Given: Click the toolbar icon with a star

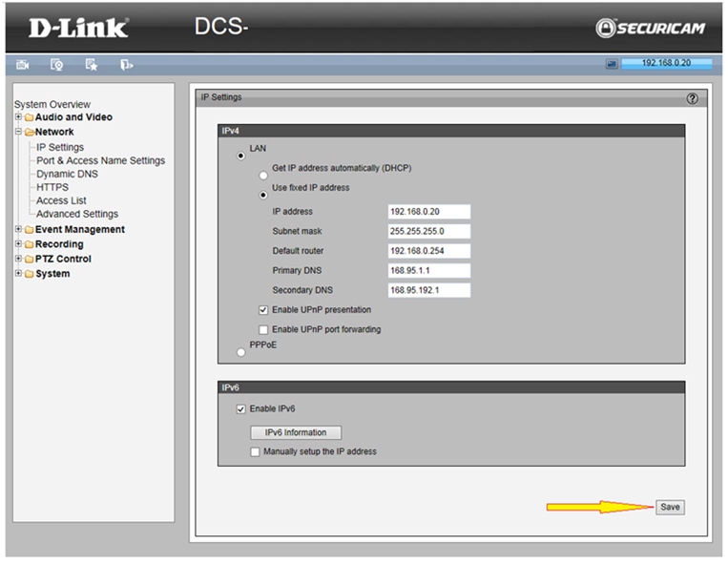Looking at the screenshot, I should [92, 65].
